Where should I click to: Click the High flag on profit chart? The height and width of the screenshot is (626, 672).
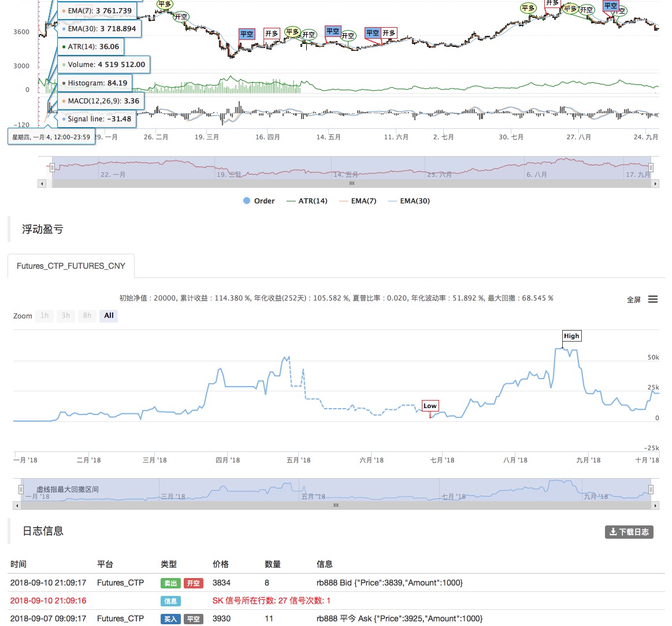point(571,336)
